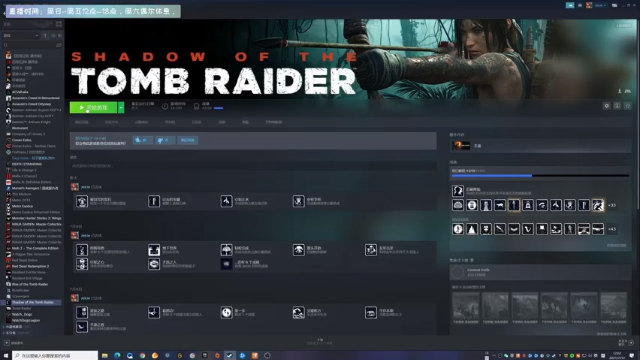The image size is (640, 360).
Task: Click the thumbs-up recommend button
Action: click(142, 140)
